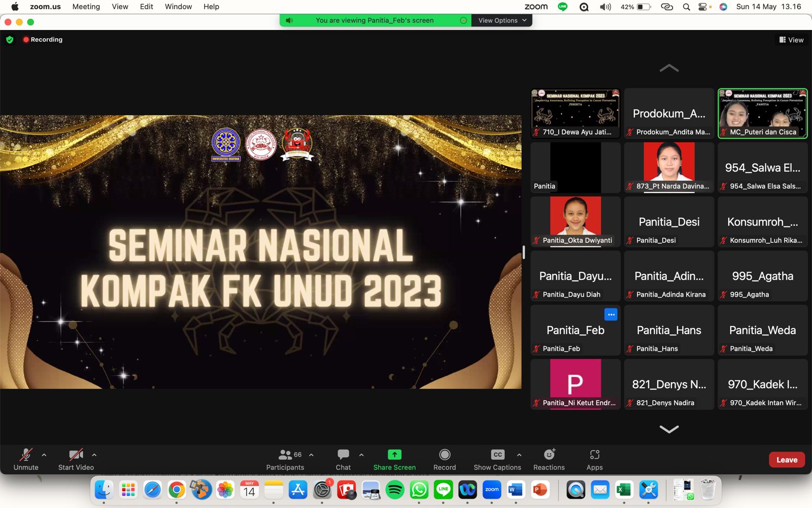Open the Chat panel
Viewport: 812px width, 508px height.
(343, 459)
